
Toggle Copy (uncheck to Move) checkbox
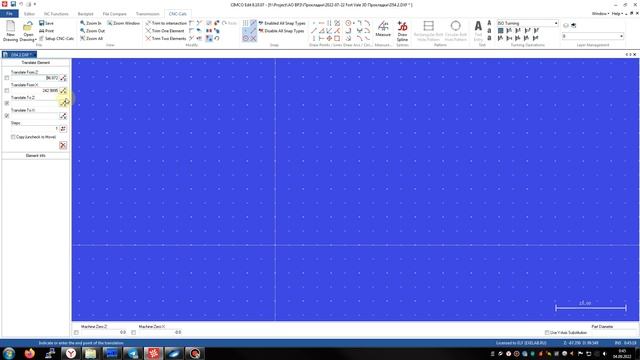[x=13, y=137]
